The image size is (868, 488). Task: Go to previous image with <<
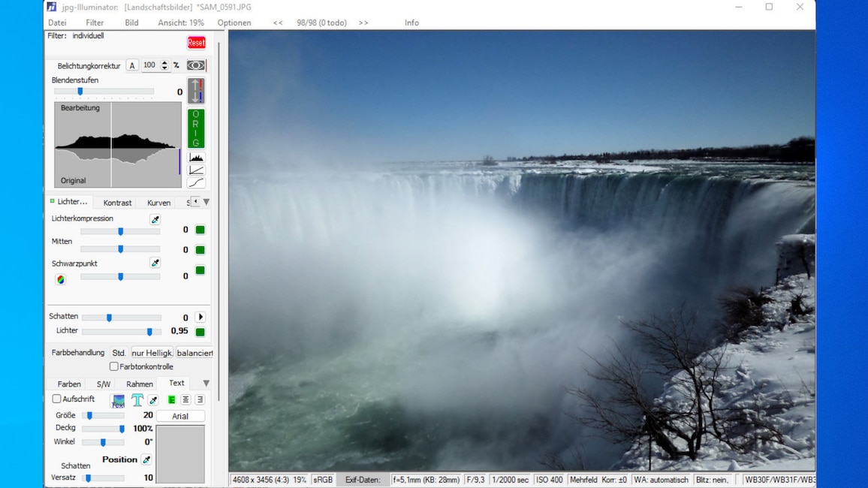[278, 23]
